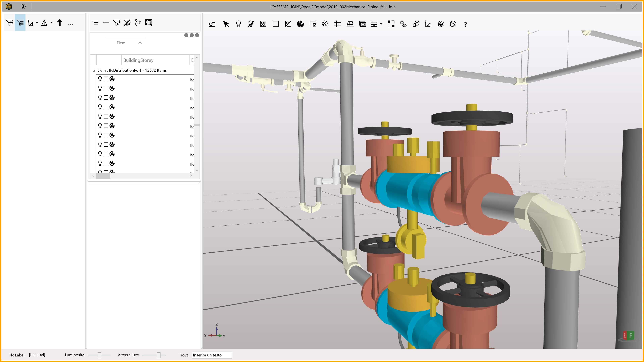Click the IFC export cube icon
The width and height of the screenshot is (644, 362).
click(453, 24)
